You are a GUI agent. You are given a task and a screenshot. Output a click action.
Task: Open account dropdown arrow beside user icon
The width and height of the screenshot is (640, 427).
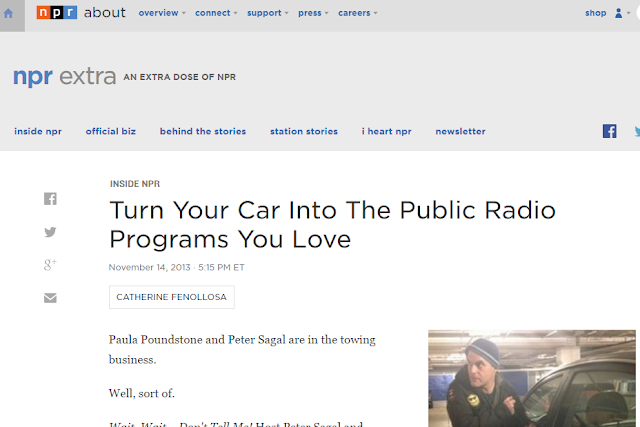[629, 13]
